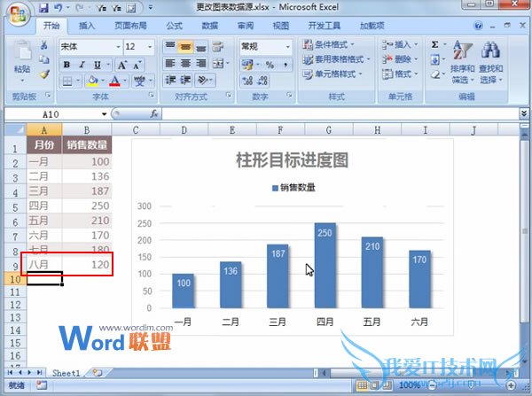Center text horizontally
The height and width of the screenshot is (396, 532).
[x=185, y=63]
